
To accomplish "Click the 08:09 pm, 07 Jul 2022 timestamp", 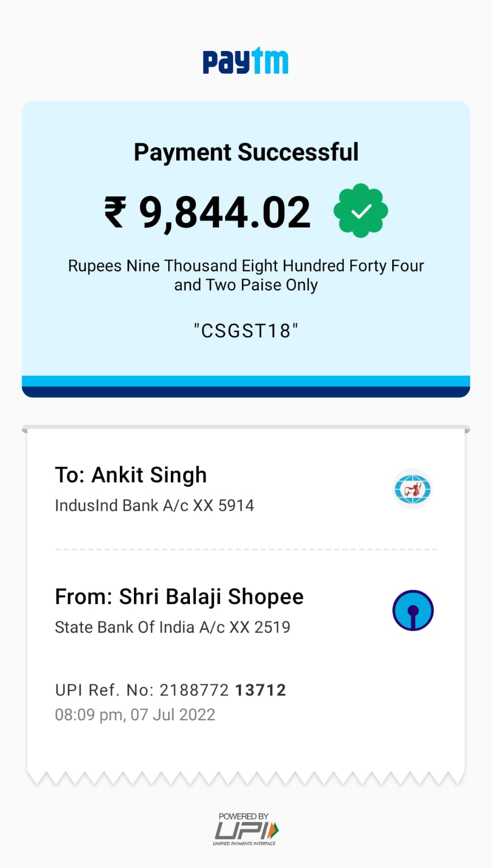I will click(x=135, y=714).
